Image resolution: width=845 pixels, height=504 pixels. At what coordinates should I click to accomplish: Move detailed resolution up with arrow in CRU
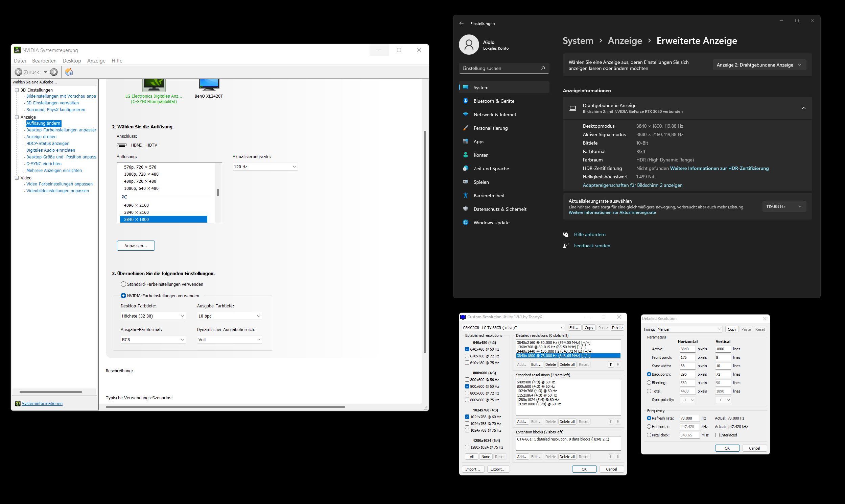(610, 364)
